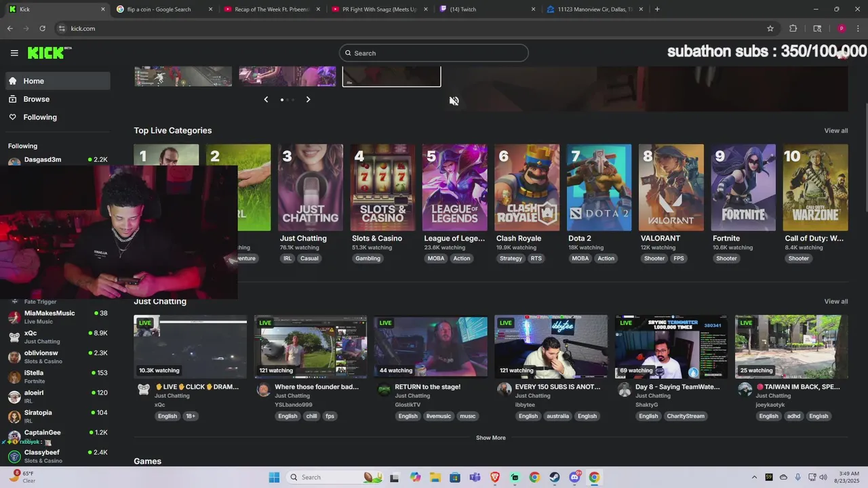Image resolution: width=868 pixels, height=488 pixels.
Task: Open Browse in sidebar
Action: 58,99
